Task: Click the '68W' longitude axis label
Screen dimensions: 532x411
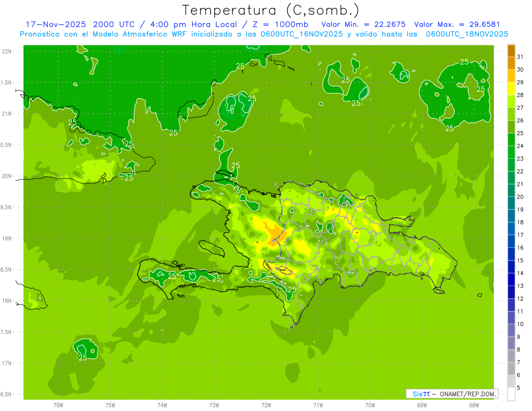Action: click(x=474, y=405)
